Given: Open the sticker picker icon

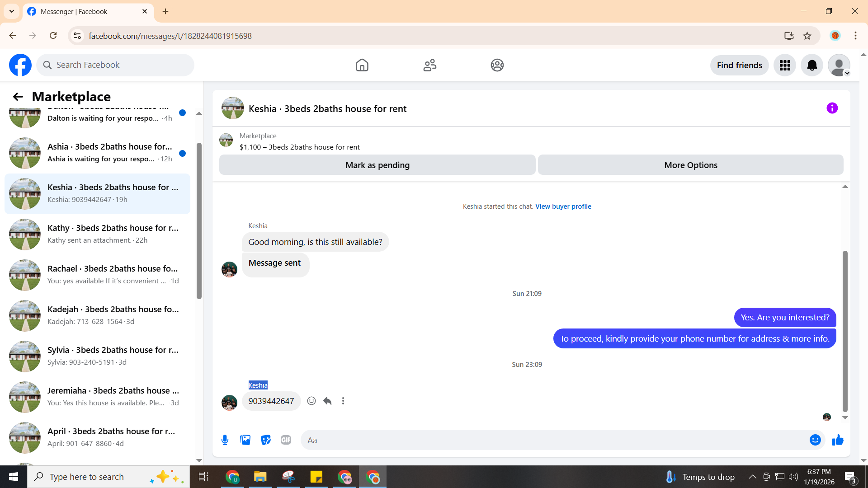Looking at the screenshot, I should pos(265,440).
